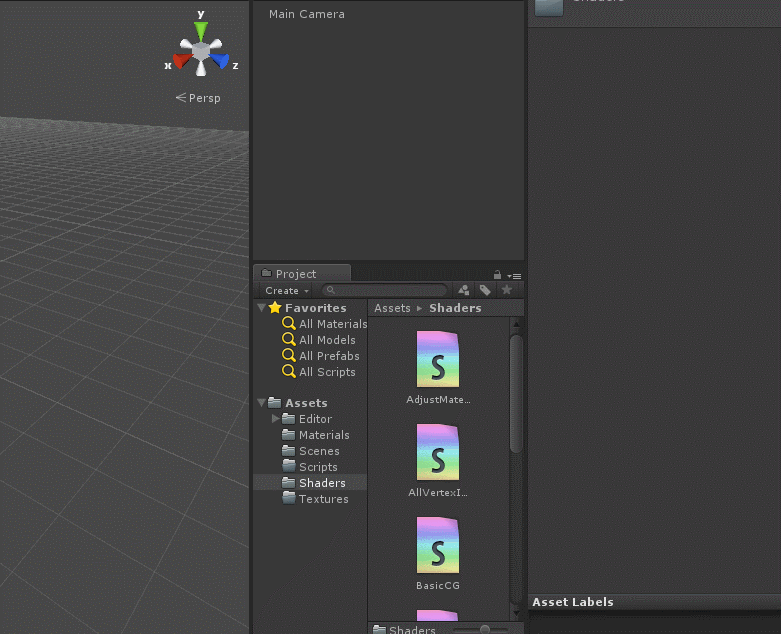Click the red X axis cone on the scene gizmo
This screenshot has width=781, height=634.
coord(182,61)
